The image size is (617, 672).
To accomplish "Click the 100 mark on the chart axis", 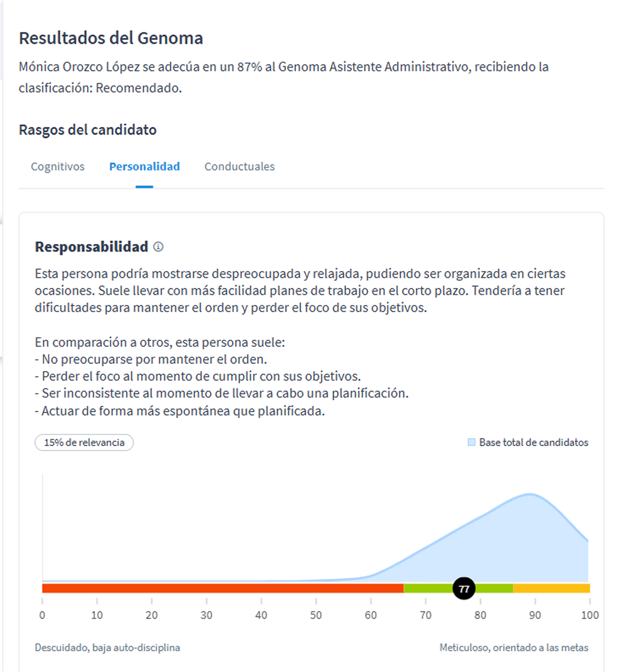I will (590, 615).
